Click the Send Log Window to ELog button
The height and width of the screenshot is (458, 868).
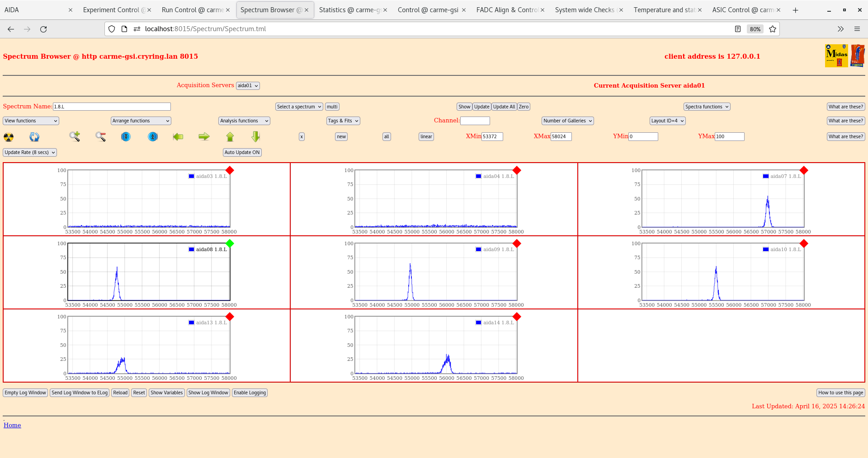80,393
